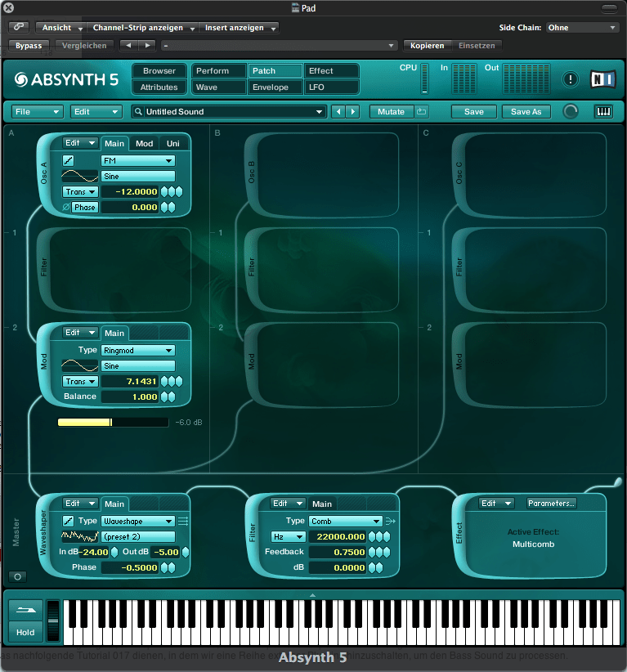Open the Side Chain Ohne dropdown
Viewport: 627px width, 672px height.
tap(582, 28)
